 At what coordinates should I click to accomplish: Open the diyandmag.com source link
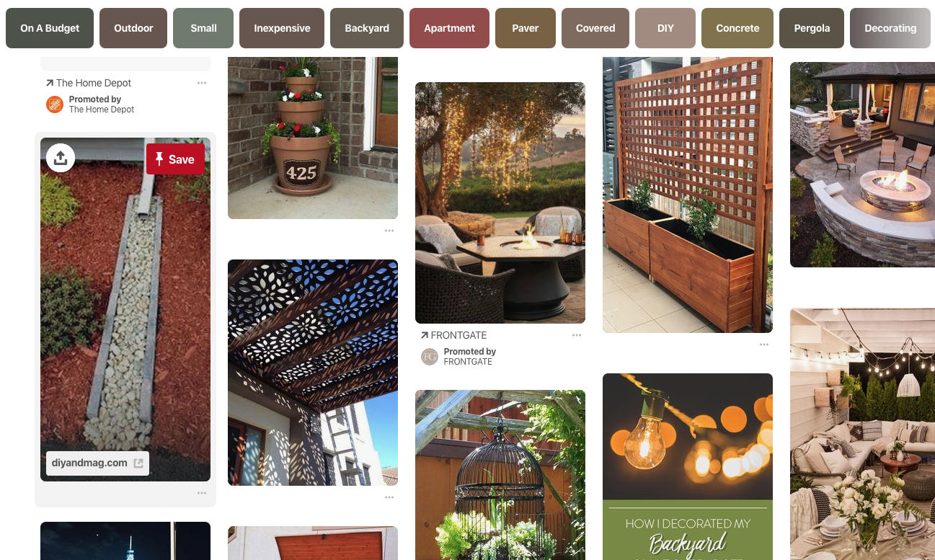coord(98,463)
